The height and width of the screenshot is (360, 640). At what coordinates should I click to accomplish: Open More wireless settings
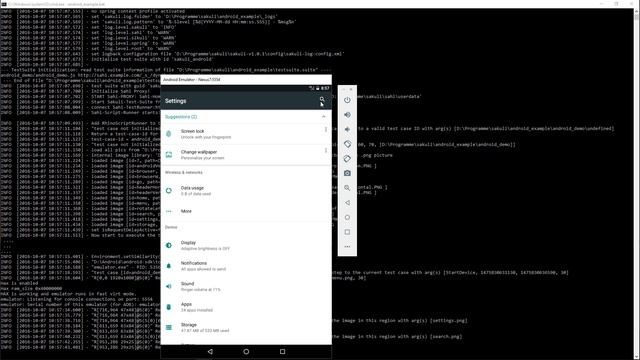246,211
